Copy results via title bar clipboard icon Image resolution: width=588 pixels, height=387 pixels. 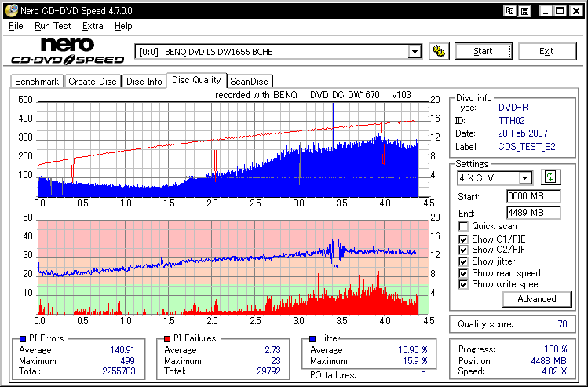(510, 11)
